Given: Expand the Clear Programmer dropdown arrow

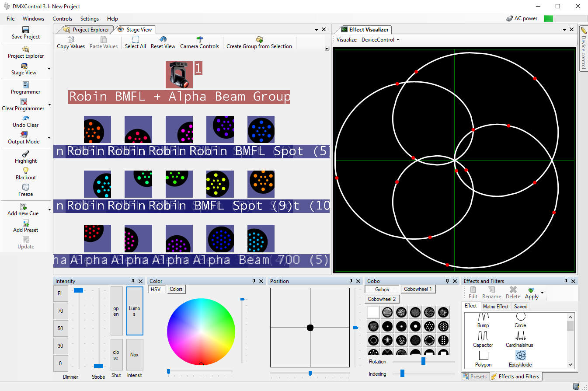Looking at the screenshot, I should coord(49,105).
